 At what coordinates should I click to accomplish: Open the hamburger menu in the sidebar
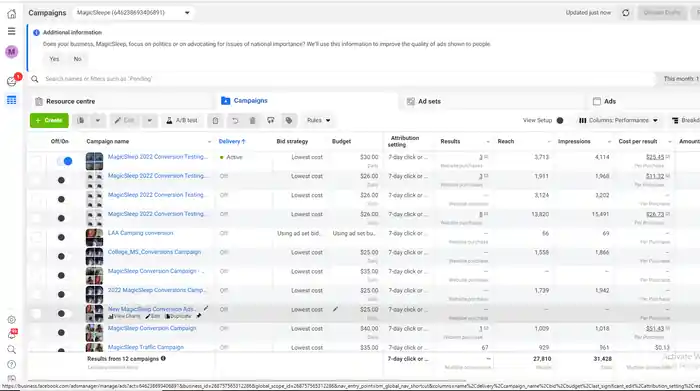pos(12,31)
